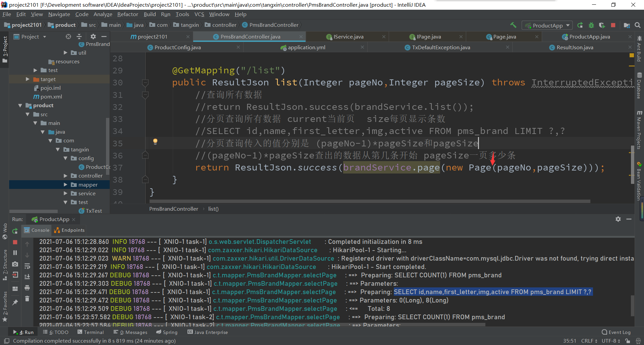
Task: Print console output using printer icon
Action: pos(27,288)
